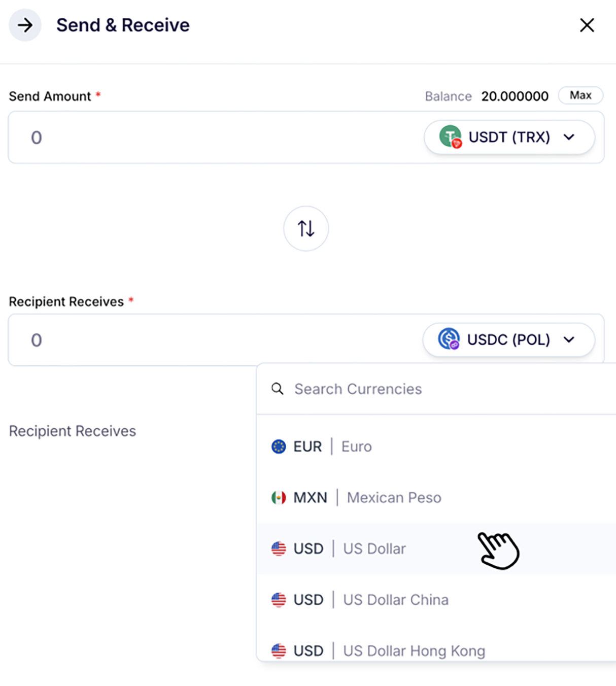The image size is (616, 686).
Task: Click the arrow icon beside Send & Receive
Action: [25, 25]
